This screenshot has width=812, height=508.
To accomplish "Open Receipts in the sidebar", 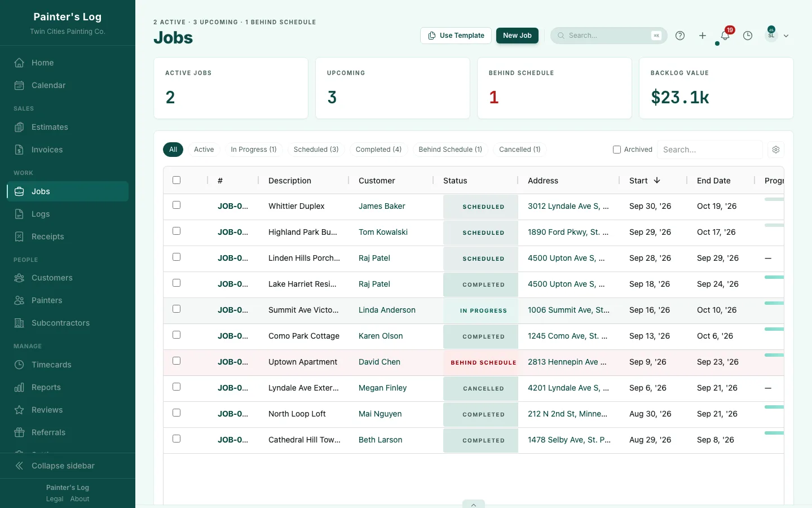I will click(68, 237).
